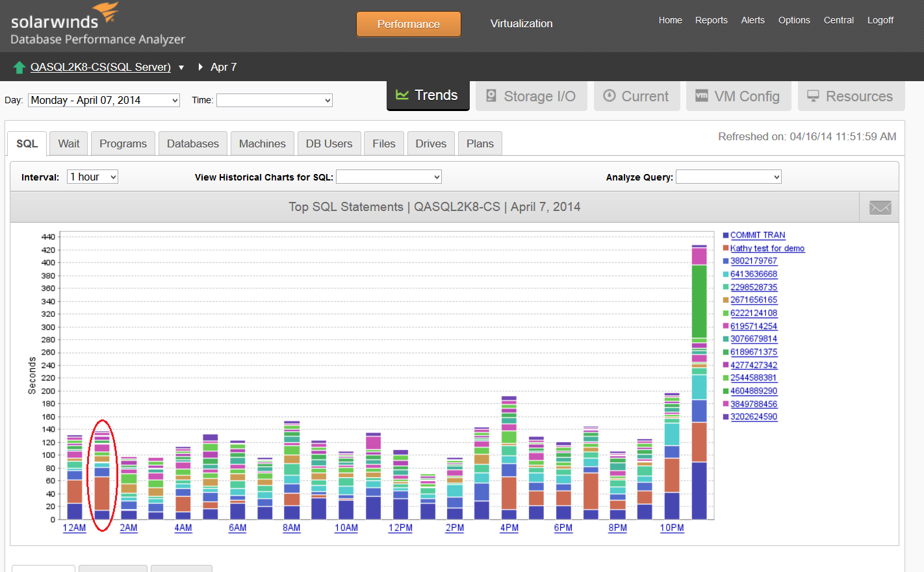Click the 4PM hour link on the chart axis
The image size is (924, 572).
tap(509, 528)
